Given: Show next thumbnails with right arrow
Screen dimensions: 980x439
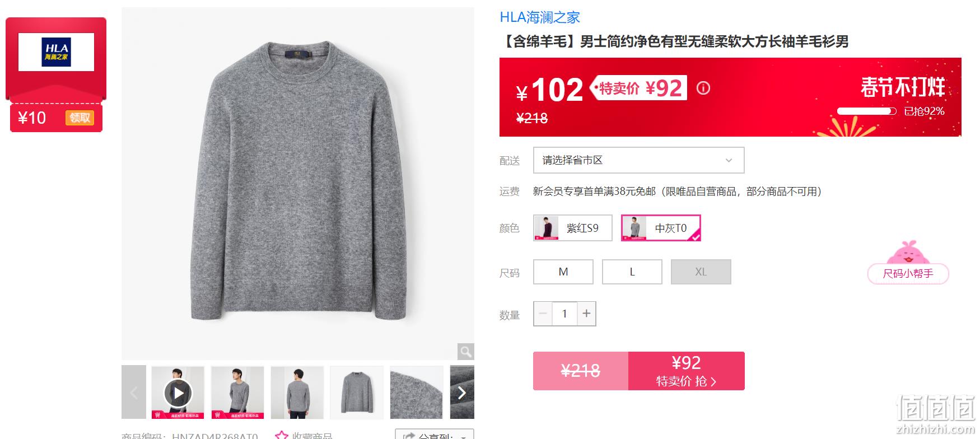Looking at the screenshot, I should [x=462, y=393].
